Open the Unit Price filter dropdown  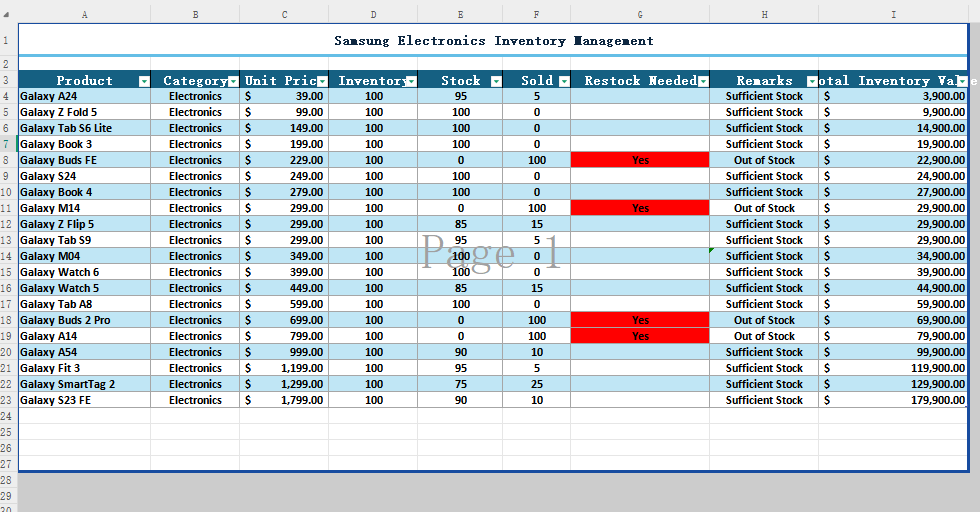coord(322,81)
